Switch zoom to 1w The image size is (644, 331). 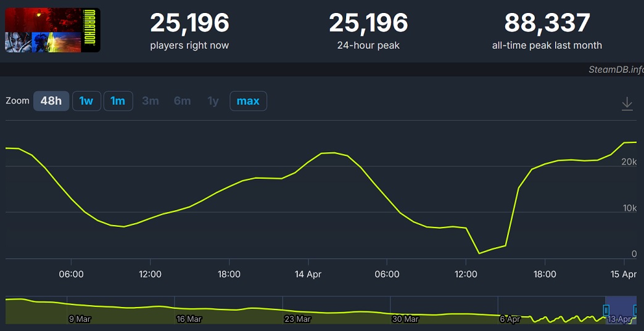pyautogui.click(x=86, y=101)
